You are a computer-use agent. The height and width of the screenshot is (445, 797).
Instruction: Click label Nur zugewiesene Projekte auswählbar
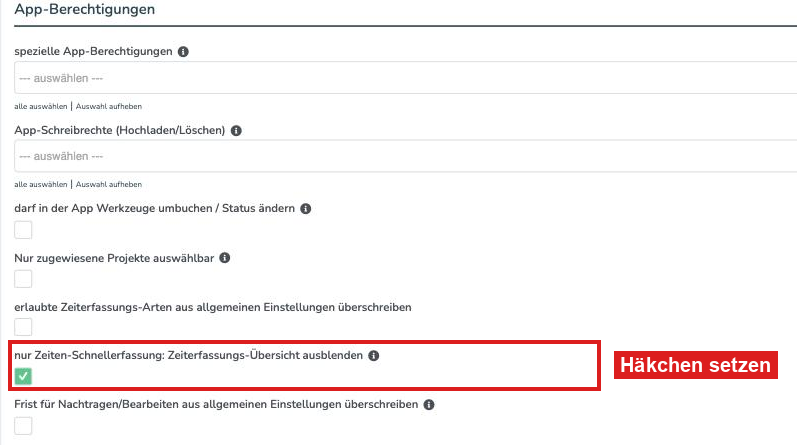pos(114,258)
